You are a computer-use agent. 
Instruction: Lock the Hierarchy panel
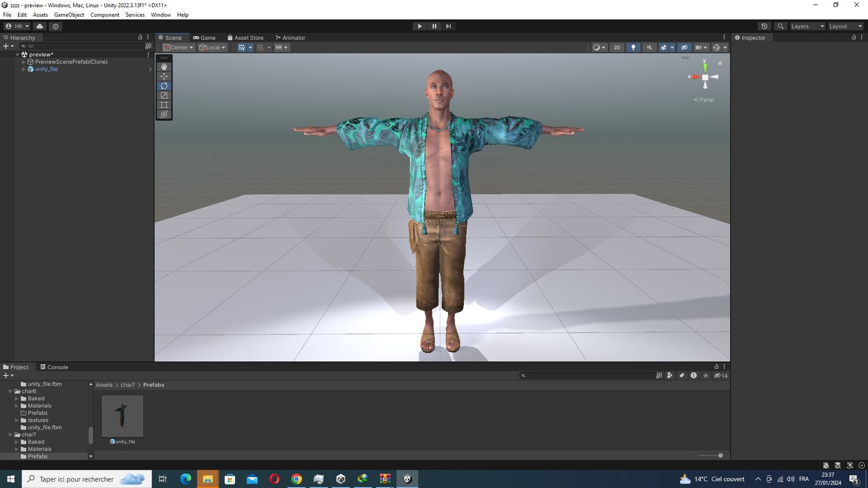[140, 37]
